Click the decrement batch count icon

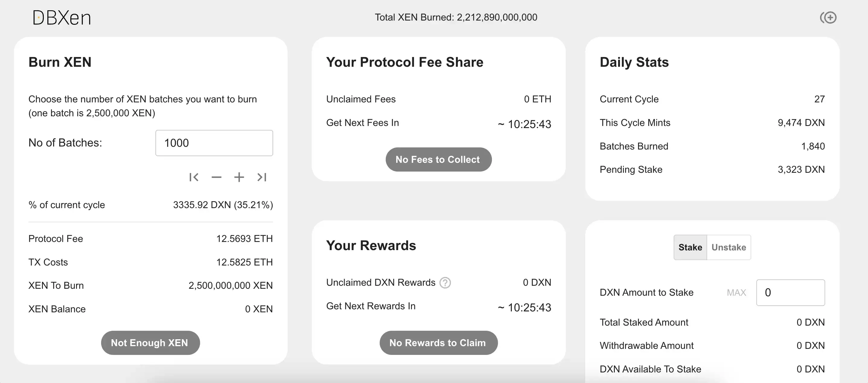pos(216,177)
